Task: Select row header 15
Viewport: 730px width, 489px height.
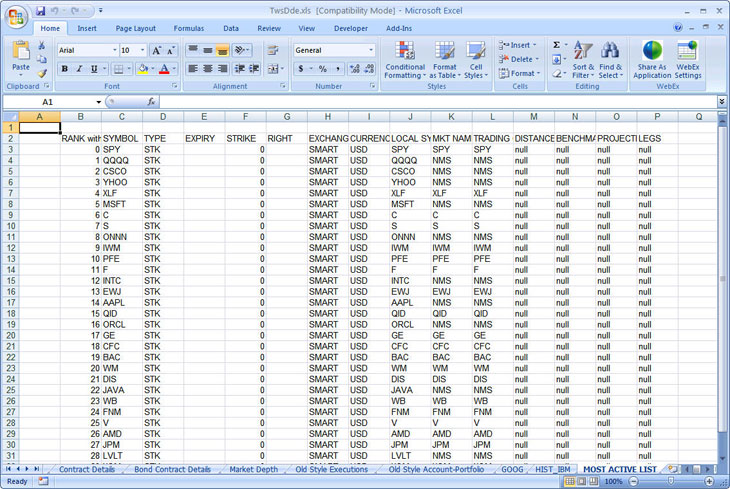Action: tap(10, 281)
